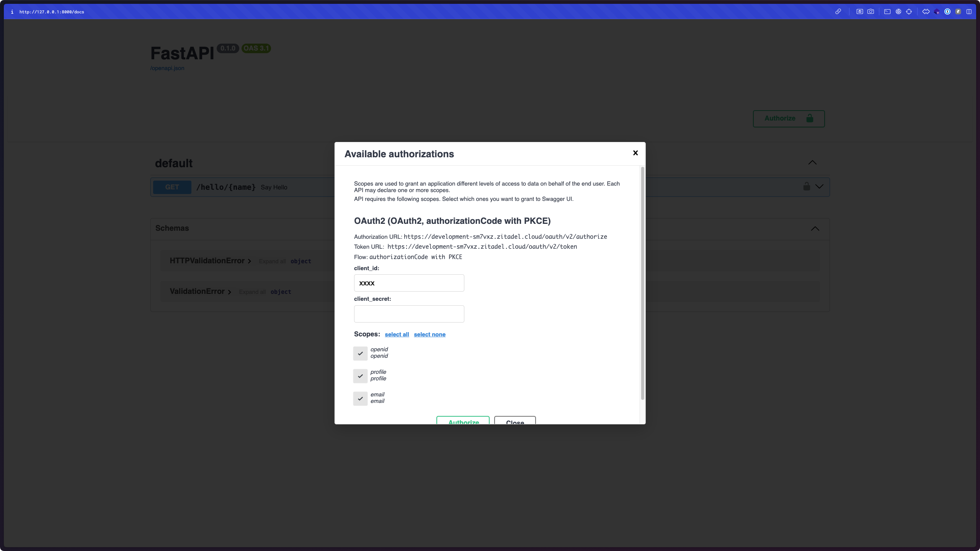Click the lock icon on GET /hello row

click(x=807, y=186)
